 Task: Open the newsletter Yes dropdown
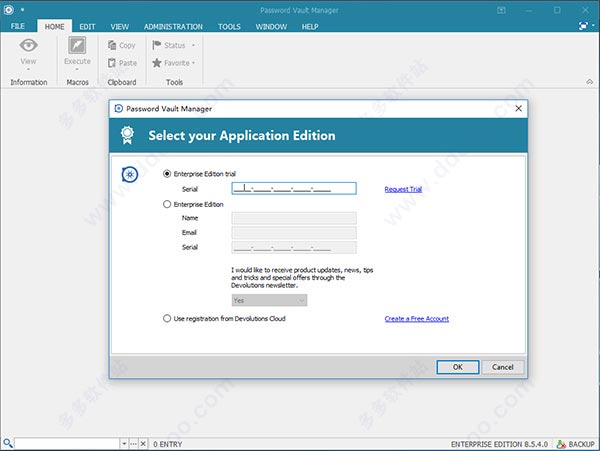[x=269, y=300]
